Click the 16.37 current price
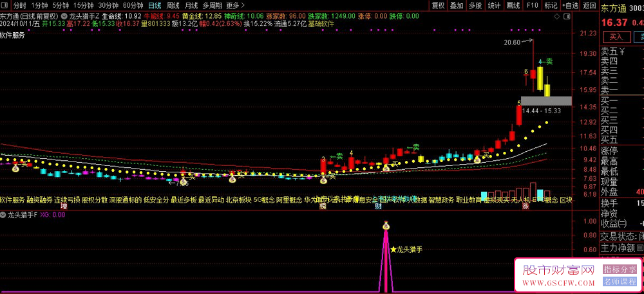 click(x=613, y=22)
